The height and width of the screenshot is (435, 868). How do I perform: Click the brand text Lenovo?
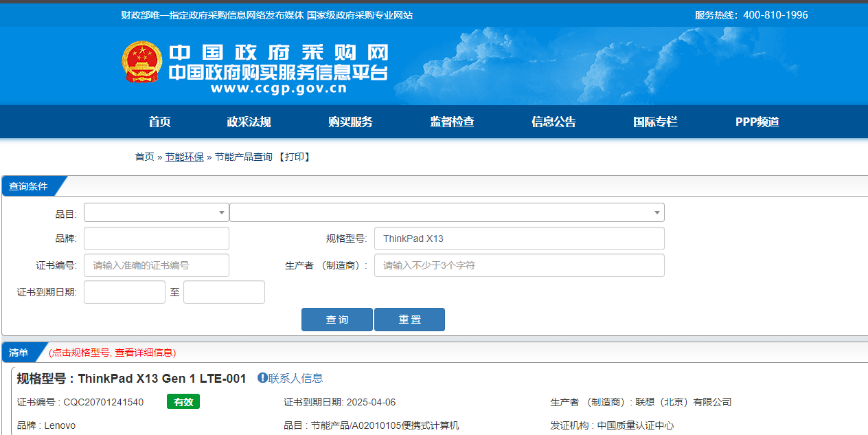tap(60, 425)
